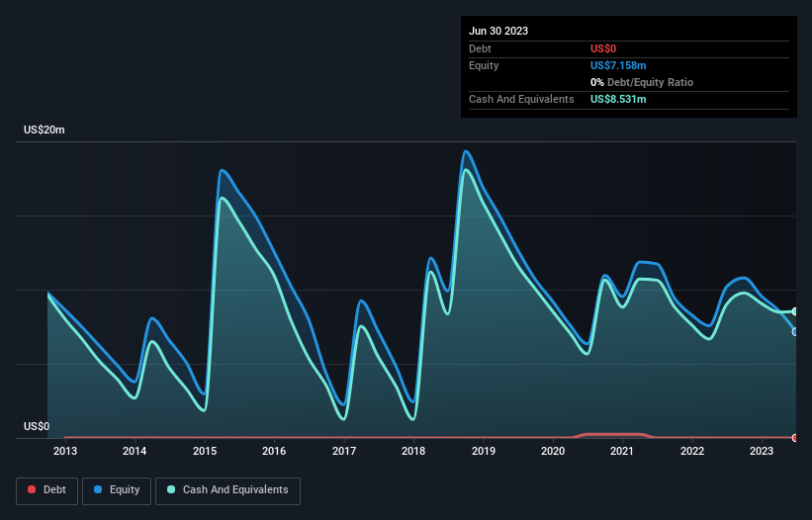Click the Debt row label in tooltip
The image size is (812, 520).
point(480,48)
